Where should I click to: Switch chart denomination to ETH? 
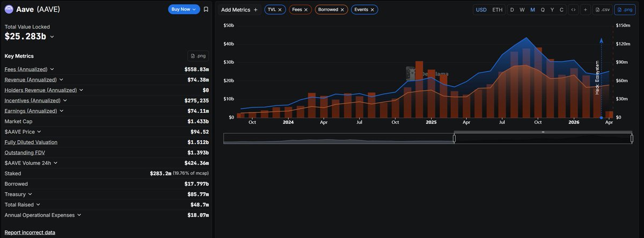tap(497, 10)
